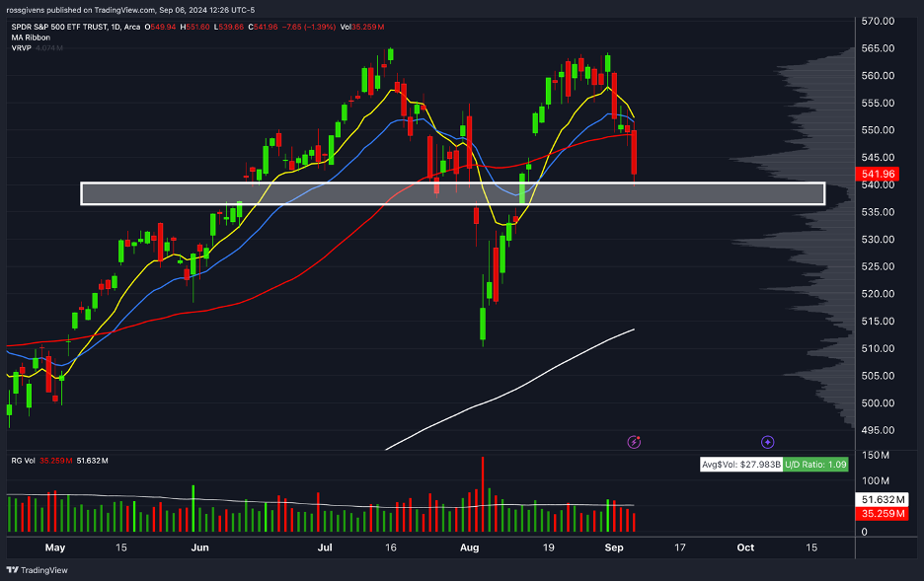Click the Avg$Vol: $27.983B label
Viewport: 924px width, 582px height.
click(x=741, y=465)
